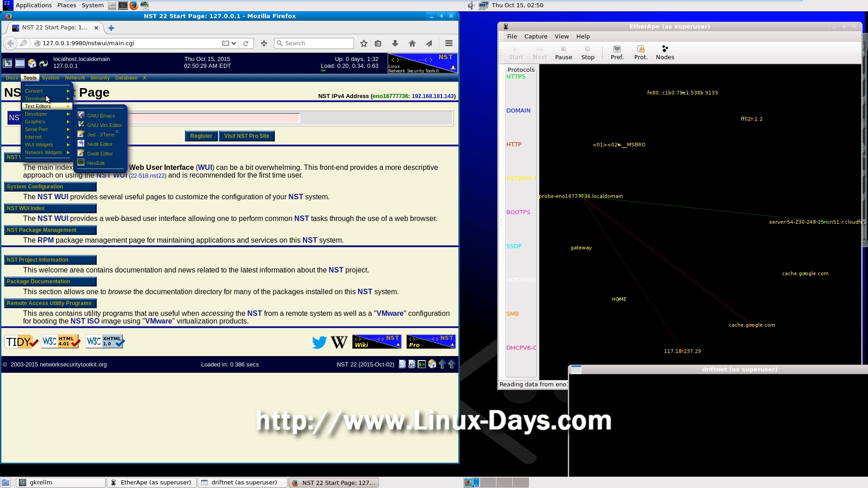Select Gedit Editor in submenu
The width and height of the screenshot is (868, 488).
coord(100,154)
